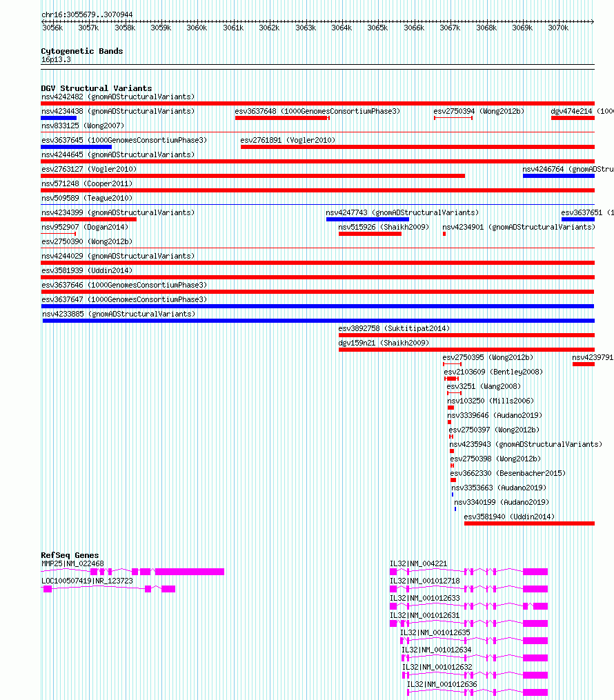Image resolution: width=614 pixels, height=700 pixels.
Task: Select nsv3353663 Audano2019 variant label
Action: [499, 488]
